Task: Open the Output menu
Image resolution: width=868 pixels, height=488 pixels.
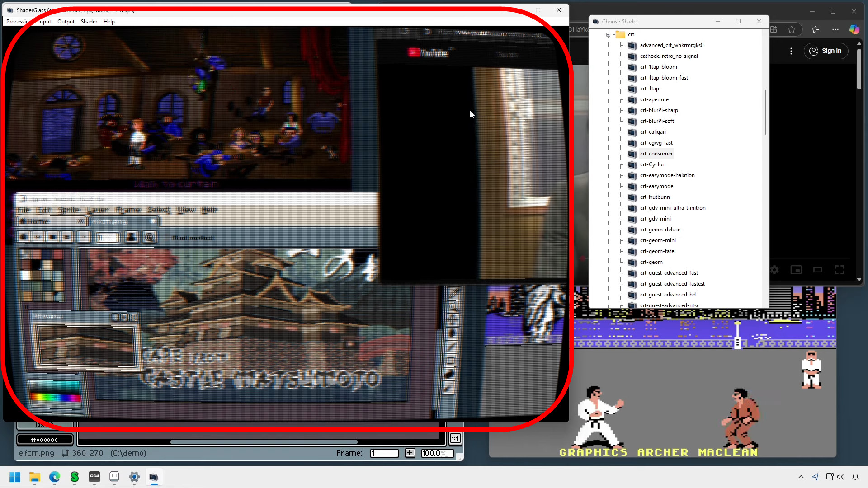Action: 66,22
